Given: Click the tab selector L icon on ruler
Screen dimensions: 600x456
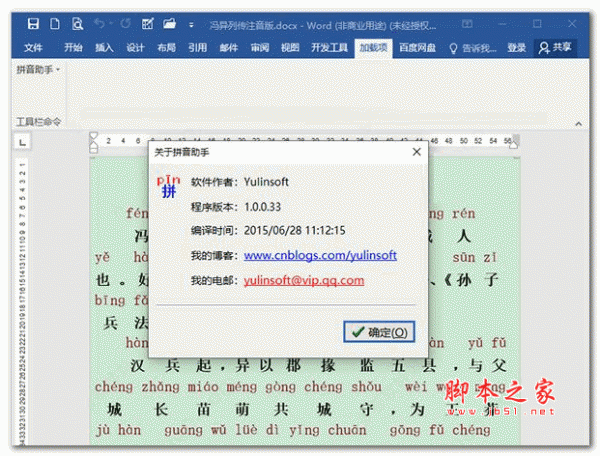Looking at the screenshot, I should pyautogui.click(x=23, y=142).
